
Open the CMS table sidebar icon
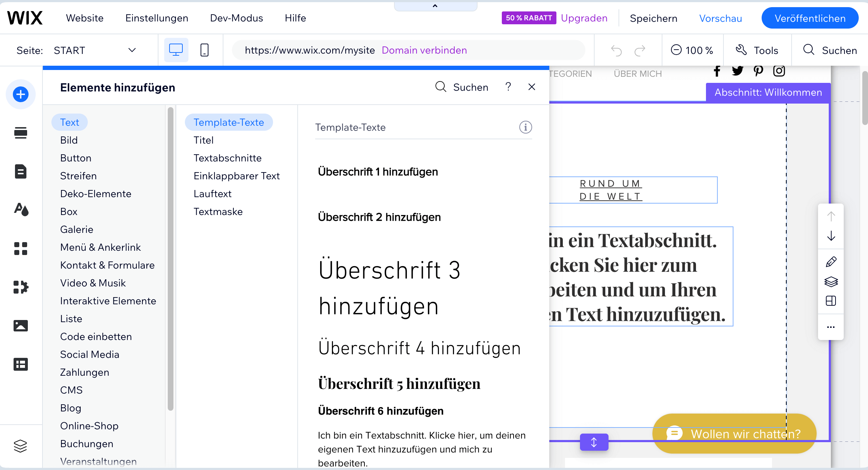click(21, 364)
